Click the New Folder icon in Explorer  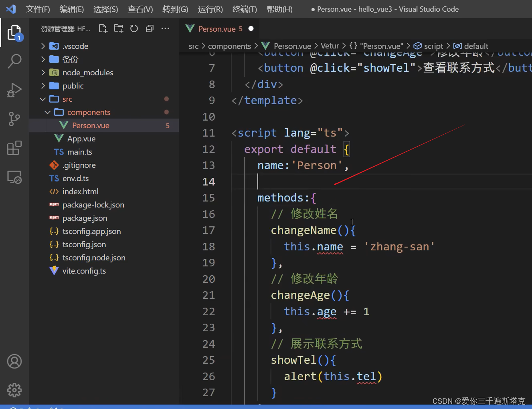[x=118, y=28]
